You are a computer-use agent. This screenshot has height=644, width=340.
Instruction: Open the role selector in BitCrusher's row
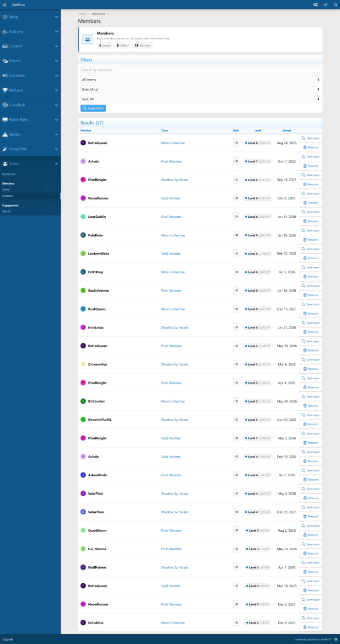pyautogui.click(x=236, y=401)
